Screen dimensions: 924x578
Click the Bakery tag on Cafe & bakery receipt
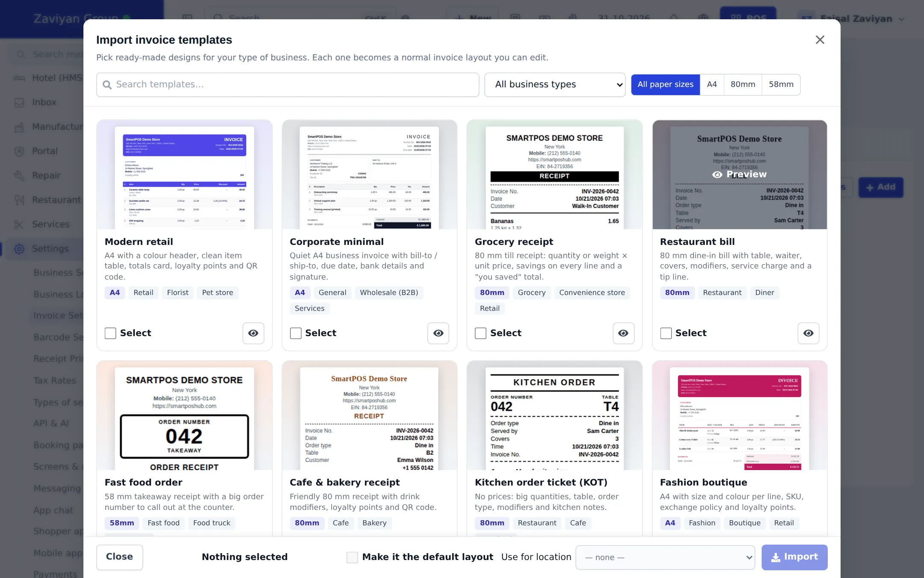(x=374, y=523)
